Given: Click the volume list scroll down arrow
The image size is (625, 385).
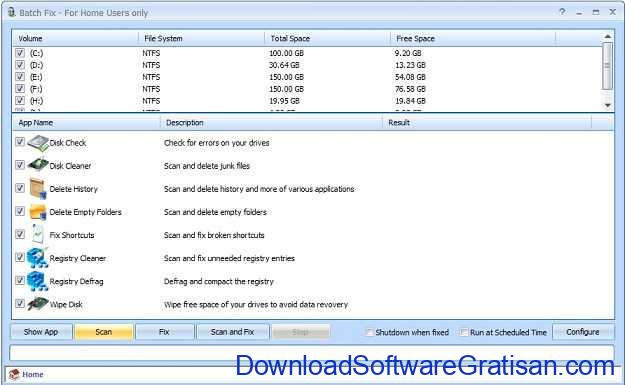Looking at the screenshot, I should [607, 105].
